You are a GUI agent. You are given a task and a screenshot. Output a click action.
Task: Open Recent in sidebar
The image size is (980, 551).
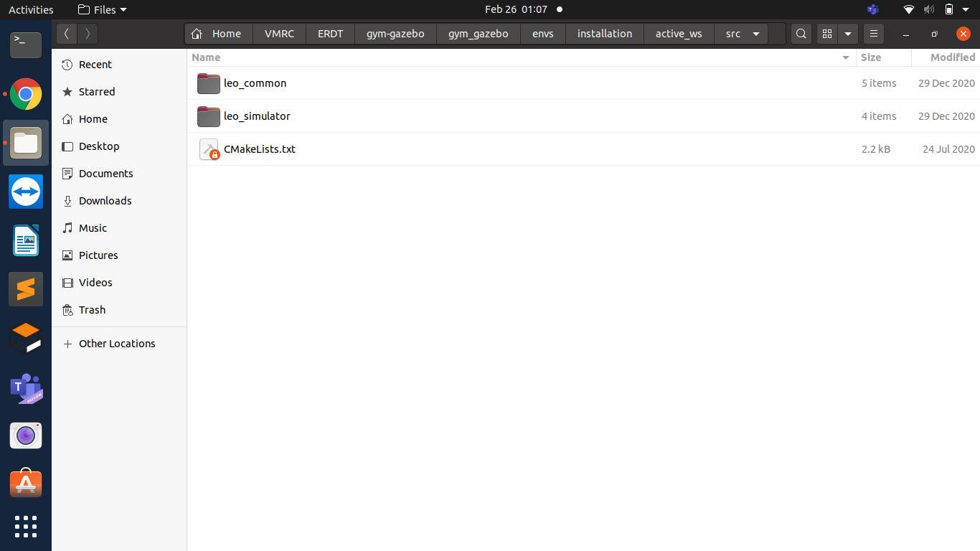tap(119, 65)
